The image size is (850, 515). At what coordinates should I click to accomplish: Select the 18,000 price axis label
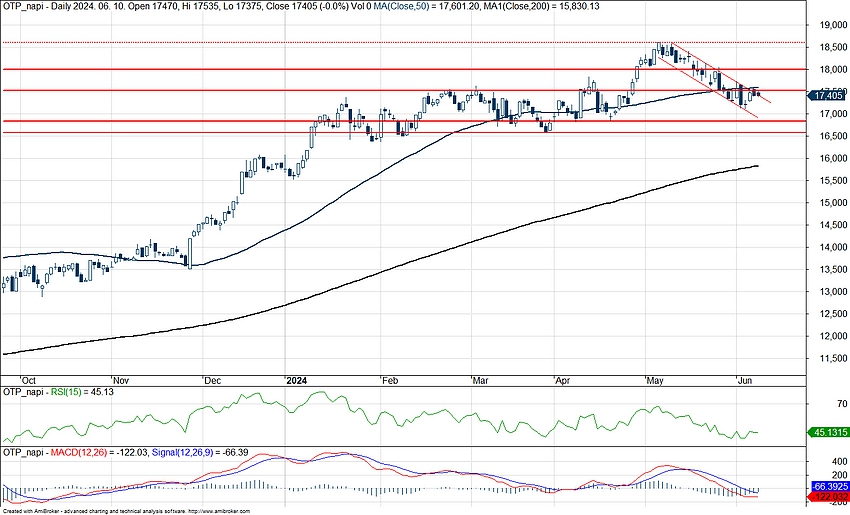click(x=832, y=69)
